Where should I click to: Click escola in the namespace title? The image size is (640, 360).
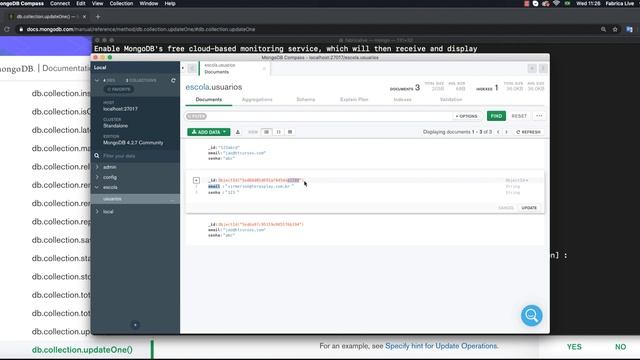click(x=198, y=87)
